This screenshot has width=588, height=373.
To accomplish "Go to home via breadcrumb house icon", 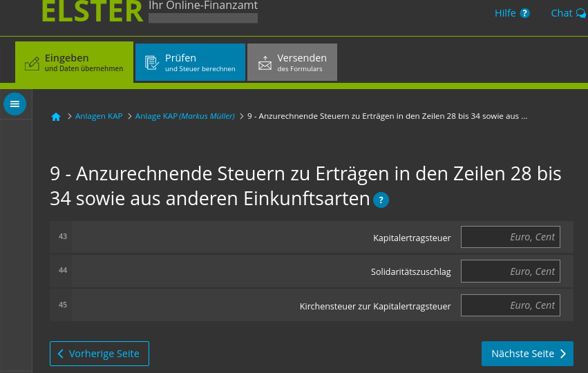I will [56, 117].
